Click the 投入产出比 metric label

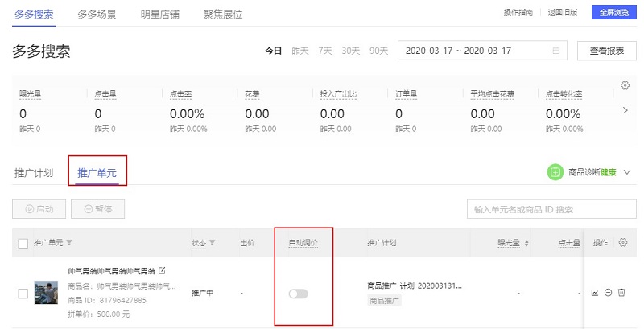[338, 94]
